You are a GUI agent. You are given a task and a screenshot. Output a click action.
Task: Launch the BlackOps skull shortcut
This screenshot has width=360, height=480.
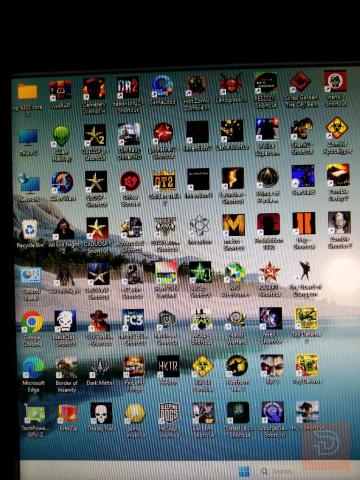click(65, 321)
